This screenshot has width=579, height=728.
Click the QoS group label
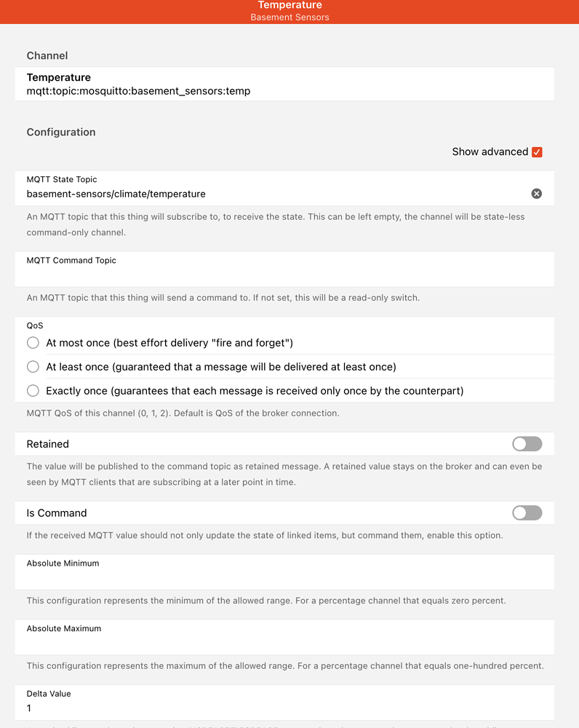35,325
